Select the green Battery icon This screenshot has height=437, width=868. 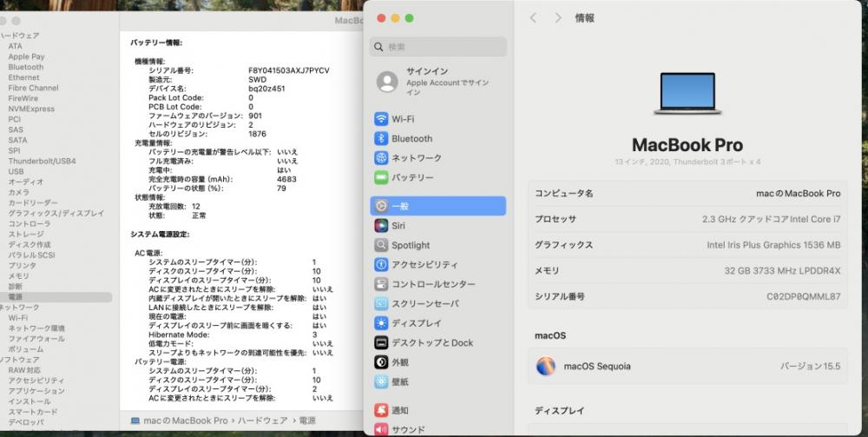[381, 178]
